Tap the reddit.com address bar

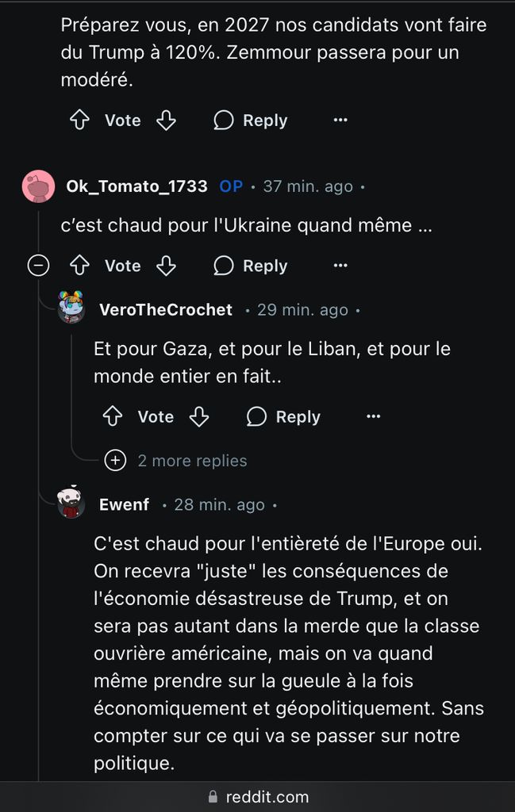click(x=257, y=796)
